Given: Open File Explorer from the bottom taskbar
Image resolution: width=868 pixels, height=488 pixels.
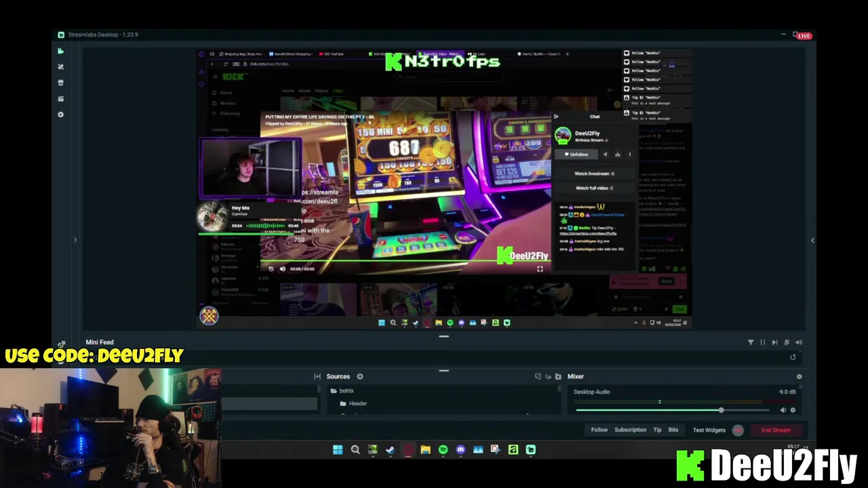Looking at the screenshot, I should 425,449.
